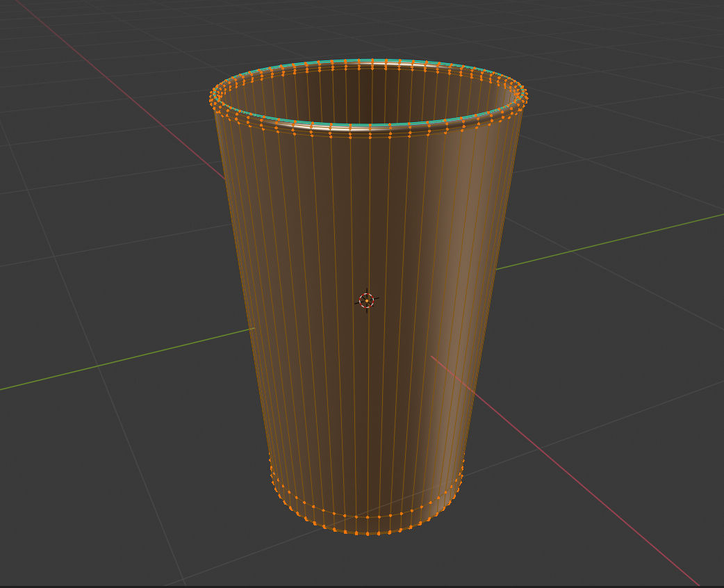The image size is (724, 588).
Task: Select the cyan-highlighted rim edge loop
Action: (368, 125)
